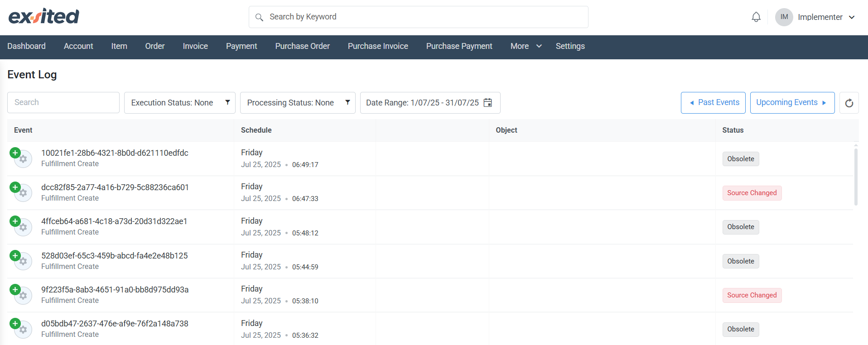
Task: Navigate to Invoice section
Action: point(195,46)
